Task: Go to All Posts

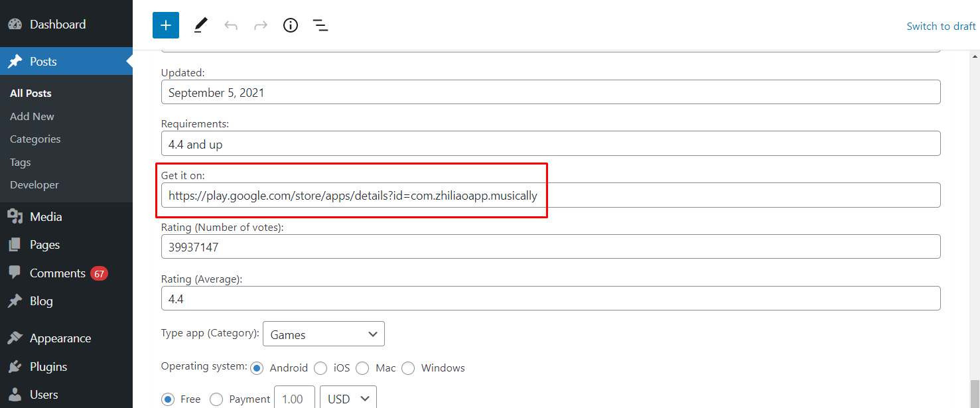Action: pos(31,94)
